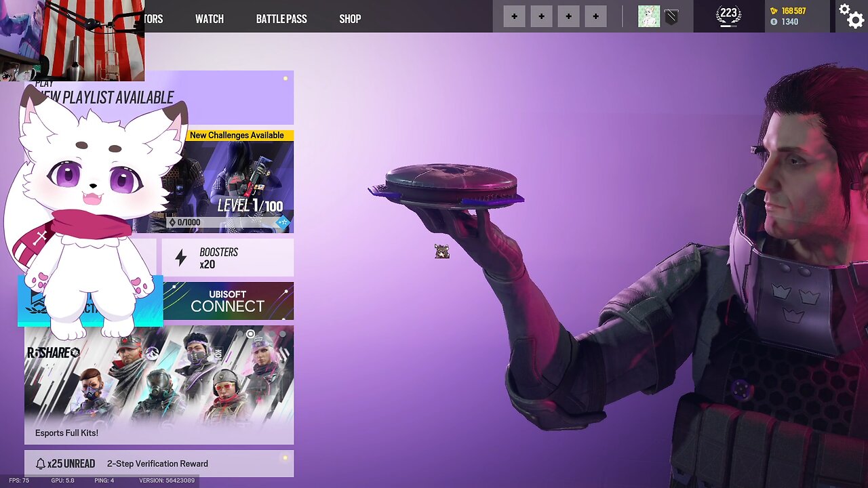Click the third empty squad slot plus
This screenshot has height=488, width=868.
(568, 16)
